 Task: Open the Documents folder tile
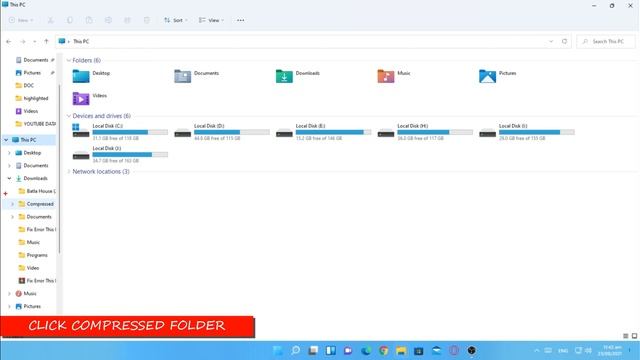(197, 76)
